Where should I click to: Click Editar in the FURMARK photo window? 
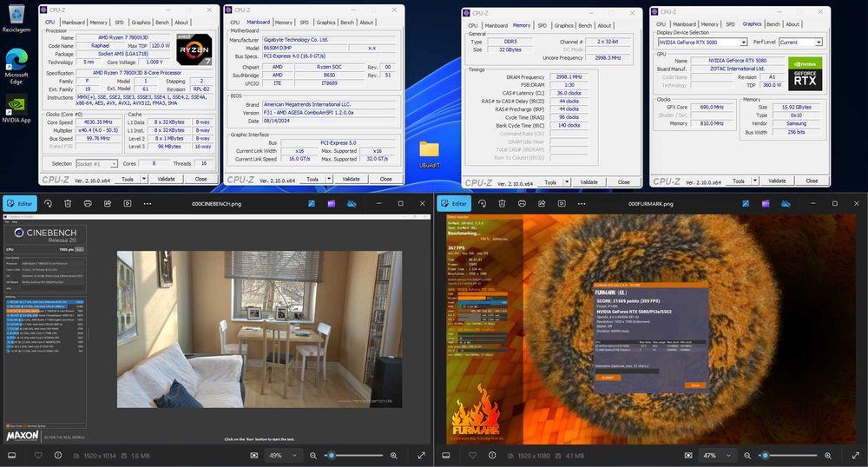pyautogui.click(x=454, y=204)
